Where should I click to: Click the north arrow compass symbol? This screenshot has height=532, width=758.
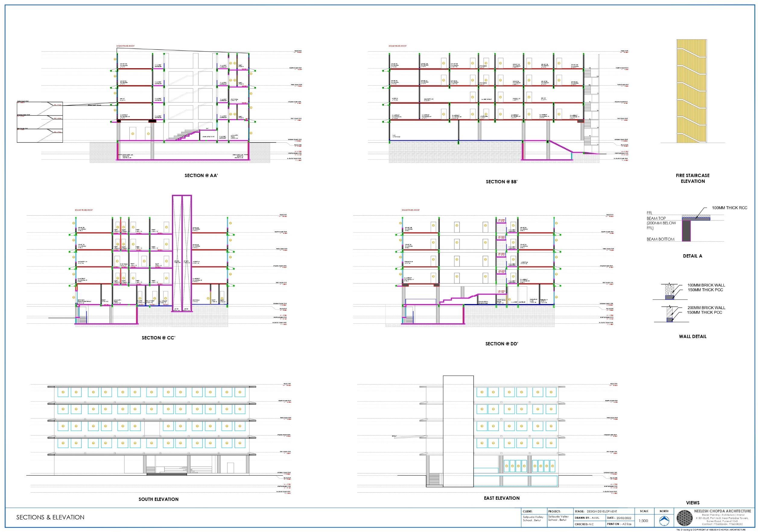pos(664,521)
